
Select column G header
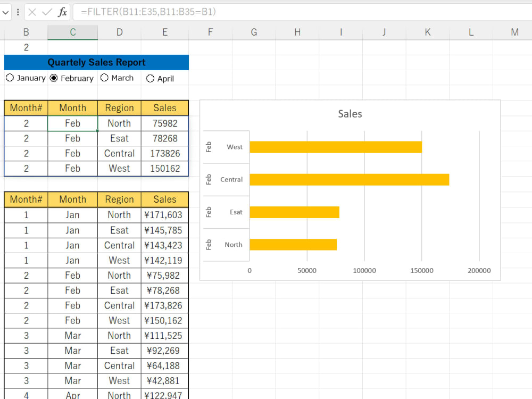(254, 32)
